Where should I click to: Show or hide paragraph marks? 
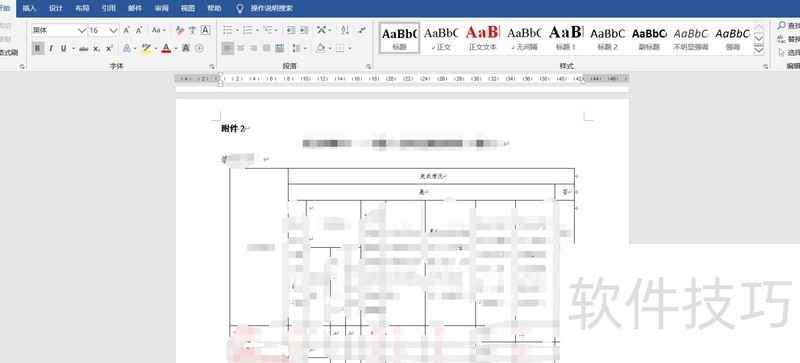[x=362, y=30]
